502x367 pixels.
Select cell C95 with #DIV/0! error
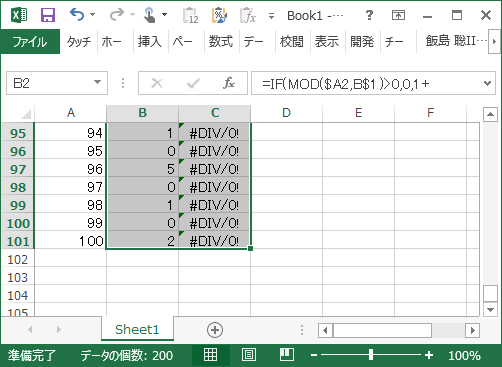pos(215,133)
